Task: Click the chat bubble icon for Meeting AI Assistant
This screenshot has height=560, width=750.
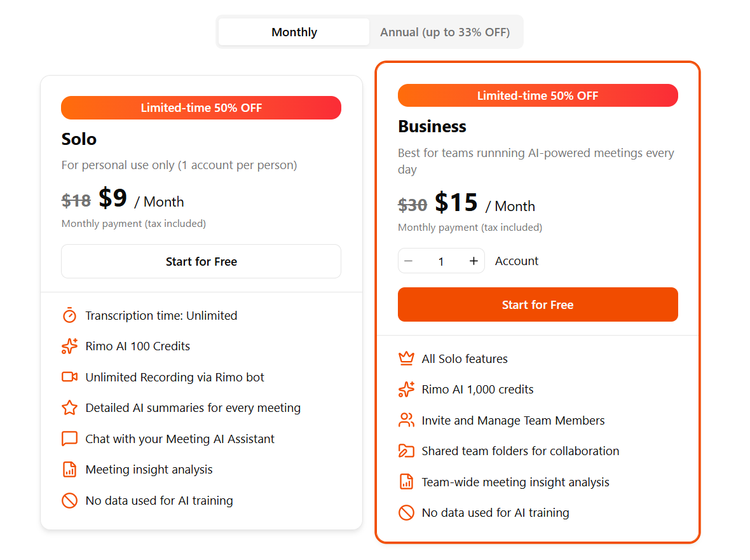Action: coord(69,439)
